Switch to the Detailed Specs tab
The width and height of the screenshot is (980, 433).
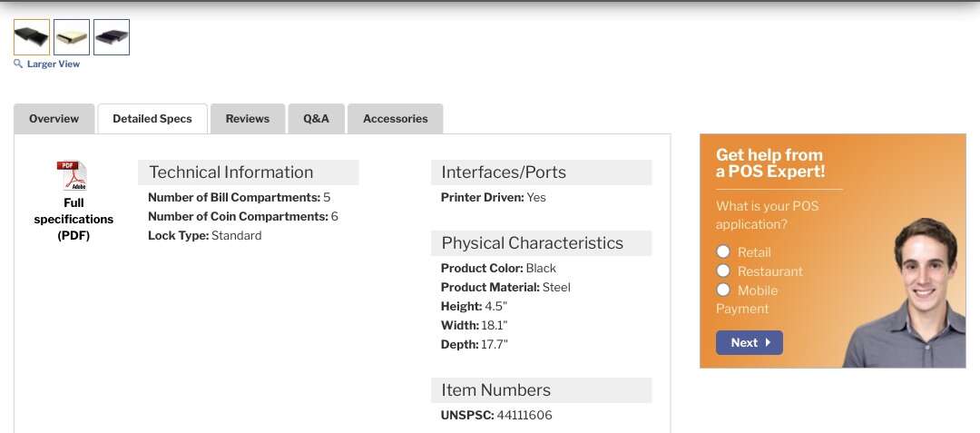pyautogui.click(x=152, y=119)
